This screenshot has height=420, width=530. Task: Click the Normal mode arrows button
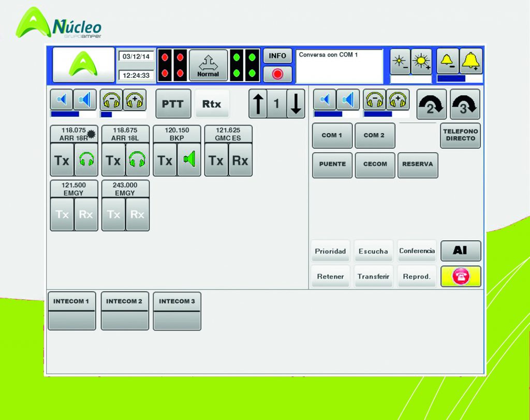208,65
